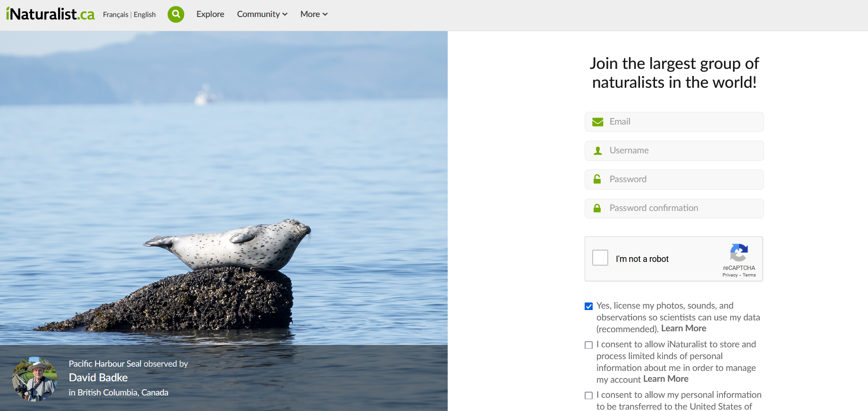
Task: Switch language to Français
Action: pyautogui.click(x=116, y=15)
